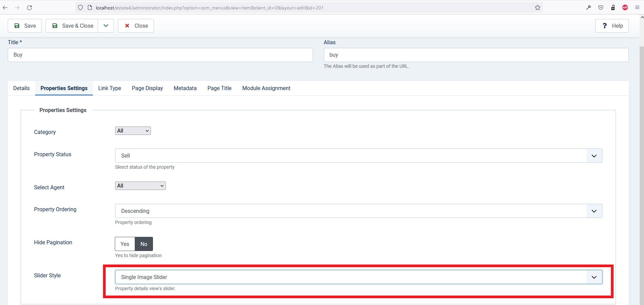
Task: Click the Alias input field
Action: [x=476, y=55]
